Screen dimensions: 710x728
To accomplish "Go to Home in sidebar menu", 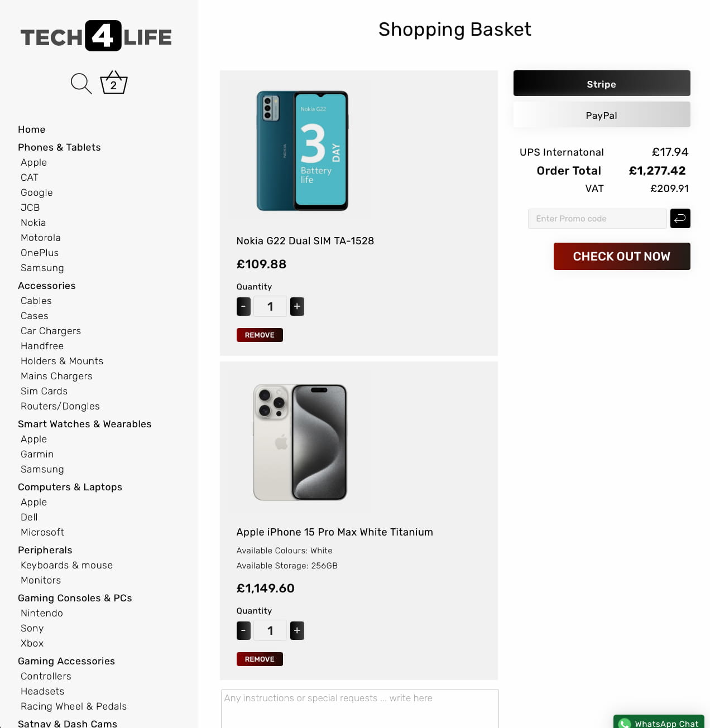I will point(32,129).
